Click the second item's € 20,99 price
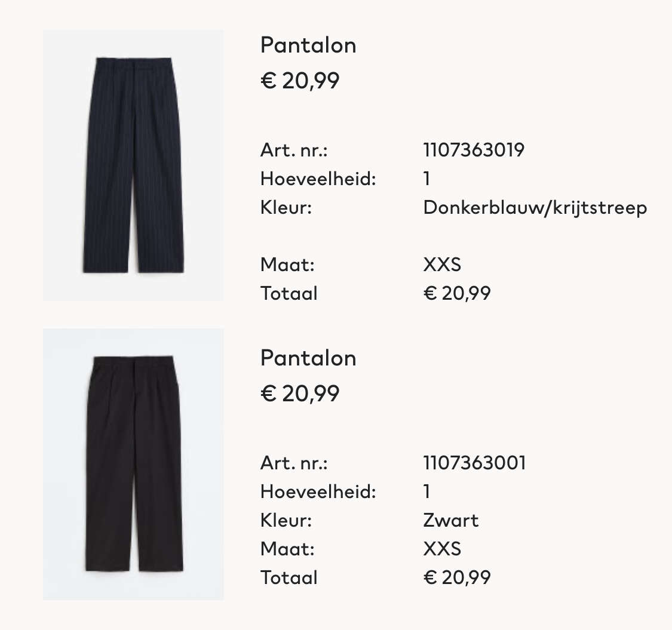 [300, 394]
